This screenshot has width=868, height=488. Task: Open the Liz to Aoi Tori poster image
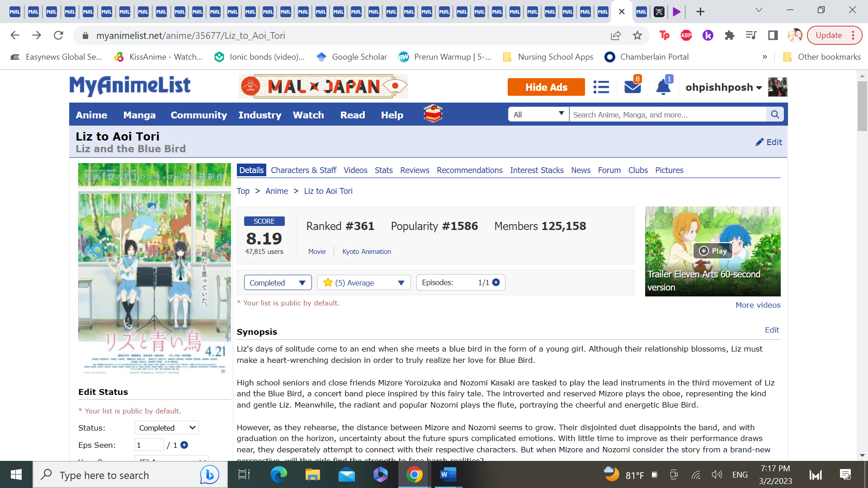tap(155, 269)
